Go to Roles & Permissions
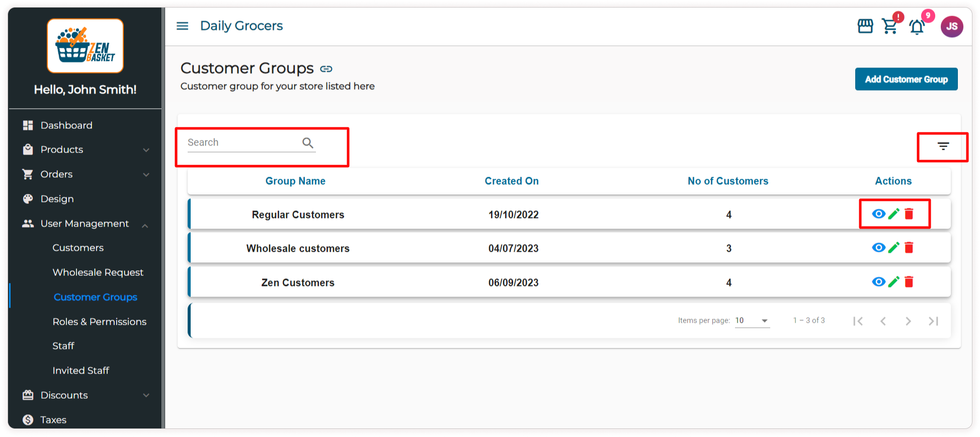This screenshot has width=980, height=437. click(99, 322)
